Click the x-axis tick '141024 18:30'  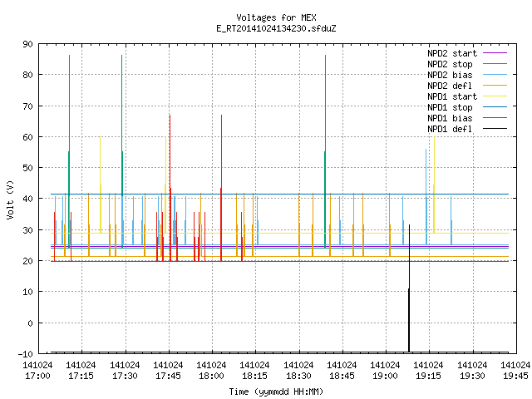(298, 371)
